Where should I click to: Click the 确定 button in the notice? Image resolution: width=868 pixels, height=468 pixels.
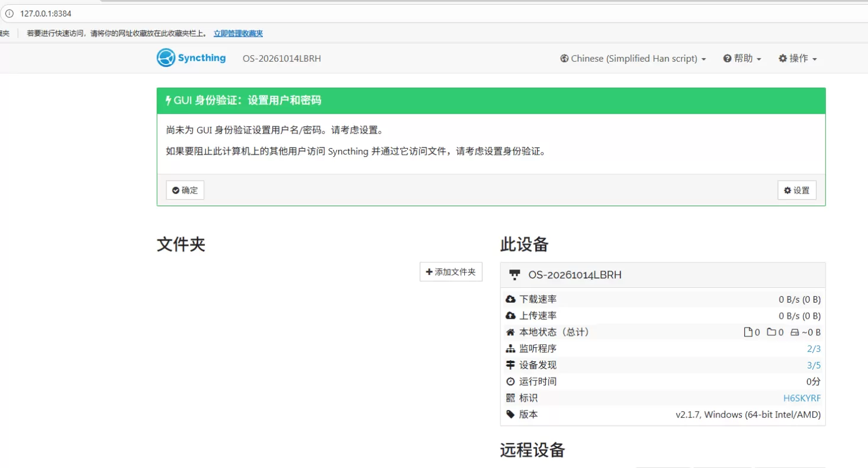pyautogui.click(x=185, y=190)
